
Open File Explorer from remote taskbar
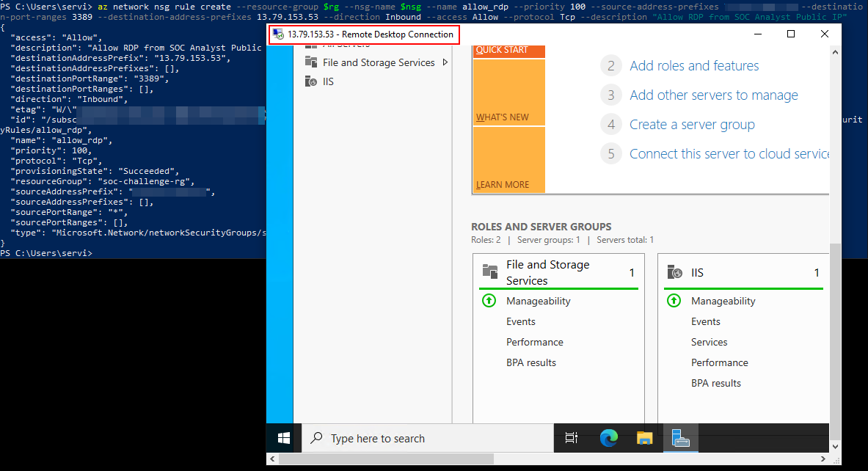644,438
